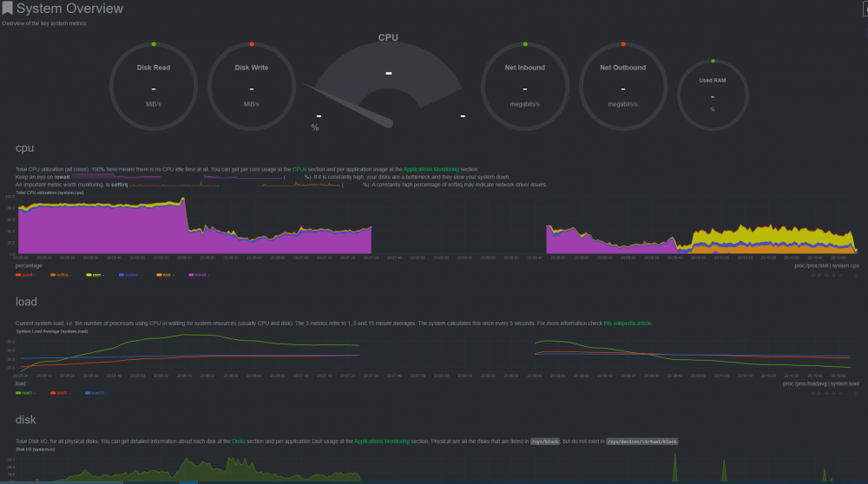The width and height of the screenshot is (868, 484).
Task: Click the cpu section heading
Action: (24, 148)
